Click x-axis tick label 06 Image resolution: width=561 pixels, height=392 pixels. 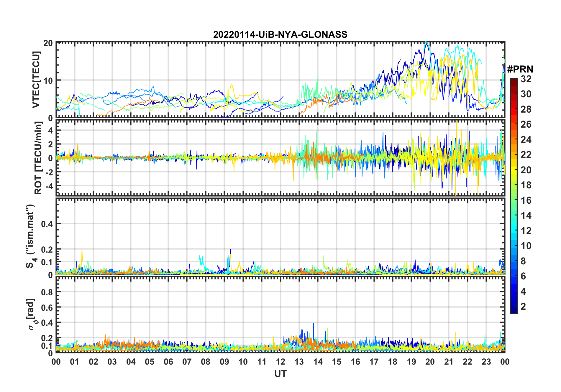[x=168, y=362]
